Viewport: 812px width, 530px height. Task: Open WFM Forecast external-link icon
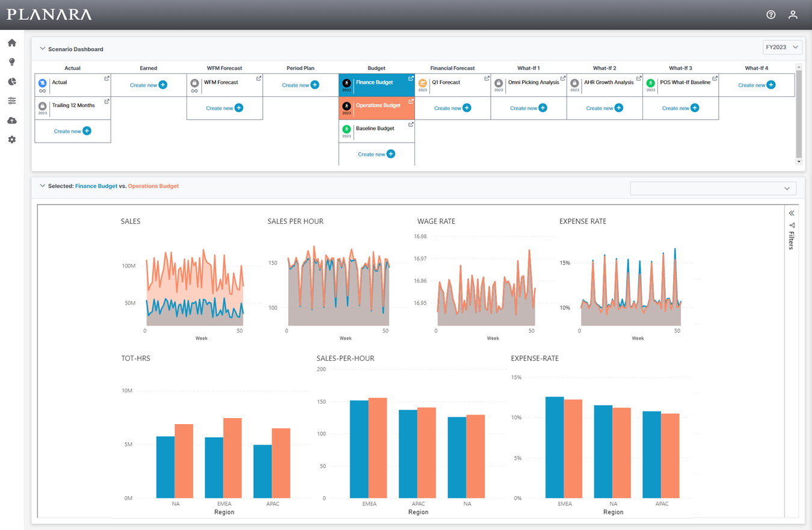coord(259,78)
